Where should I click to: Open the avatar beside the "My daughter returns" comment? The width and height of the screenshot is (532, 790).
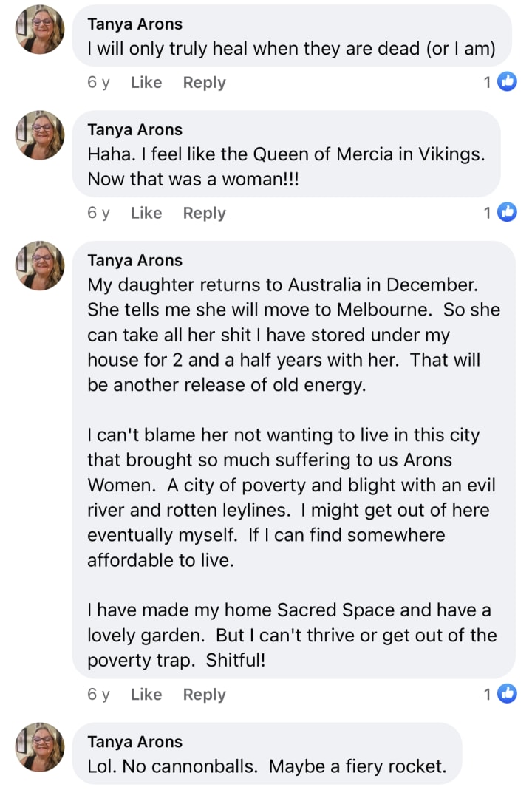coord(40,265)
